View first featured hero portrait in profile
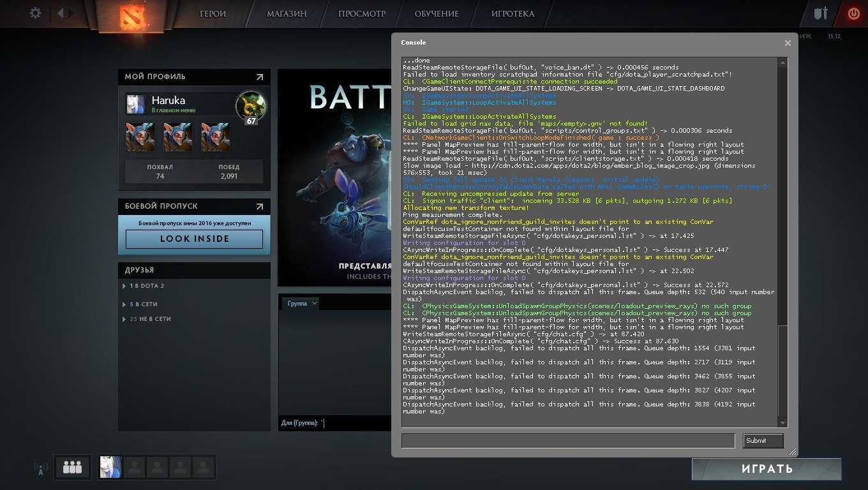Image resolution: width=868 pixels, height=490 pixels. 140,137
